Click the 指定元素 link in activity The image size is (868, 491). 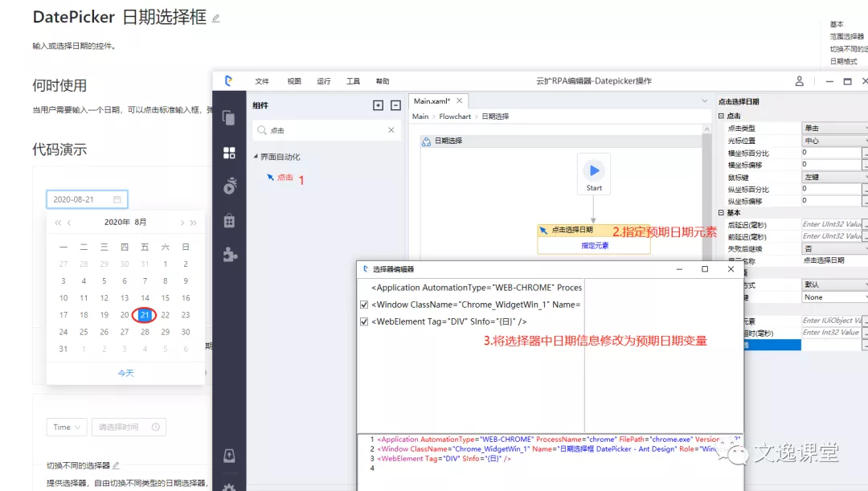click(594, 246)
